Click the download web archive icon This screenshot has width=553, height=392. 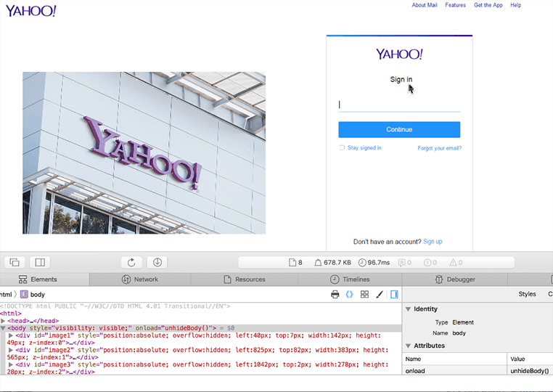click(157, 262)
